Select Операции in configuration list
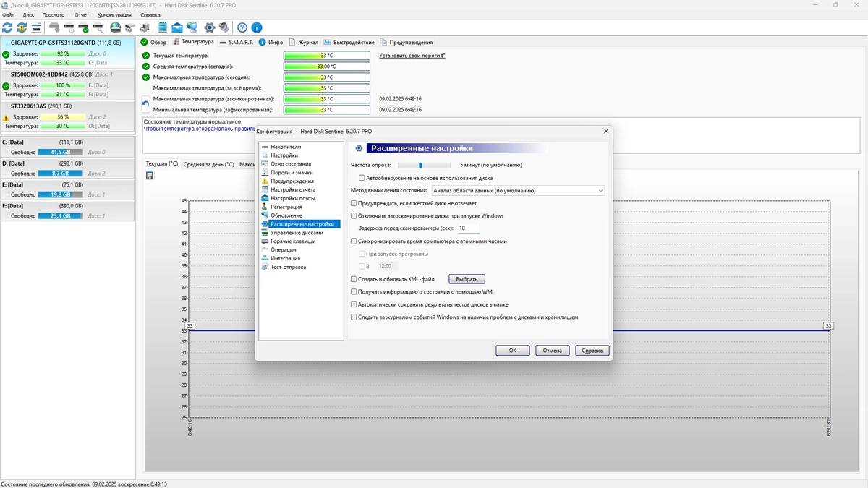 [x=284, y=250]
